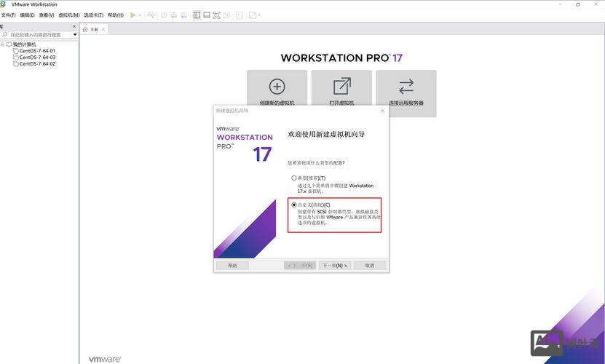Select CentOS-7-64-01 in the library
This screenshot has width=605, height=364.
37,50
